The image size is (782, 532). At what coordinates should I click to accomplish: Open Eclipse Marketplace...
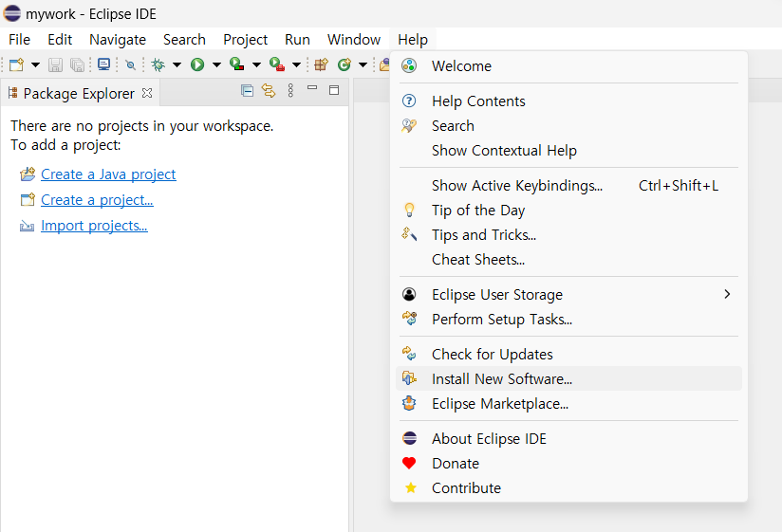pos(568,403)
